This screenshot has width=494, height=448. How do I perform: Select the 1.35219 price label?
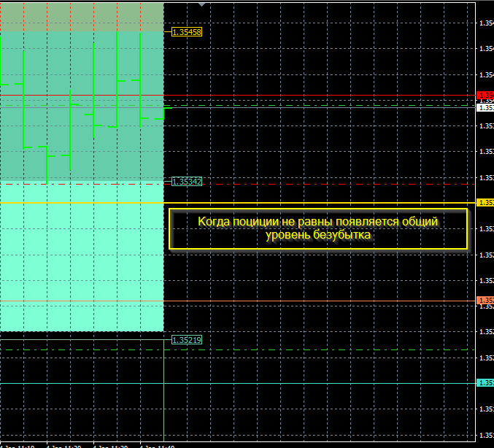click(x=187, y=340)
